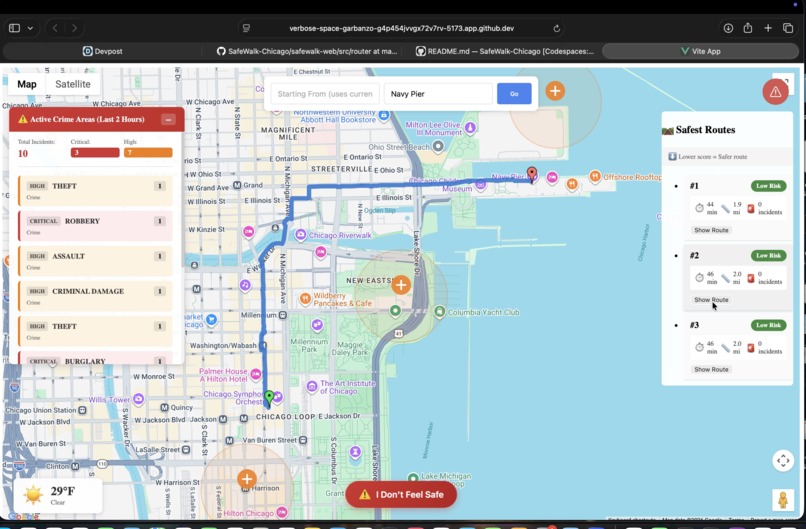The image size is (806, 529).
Task: Click the Safari sidebar toggle icon
Action: (x=14, y=28)
